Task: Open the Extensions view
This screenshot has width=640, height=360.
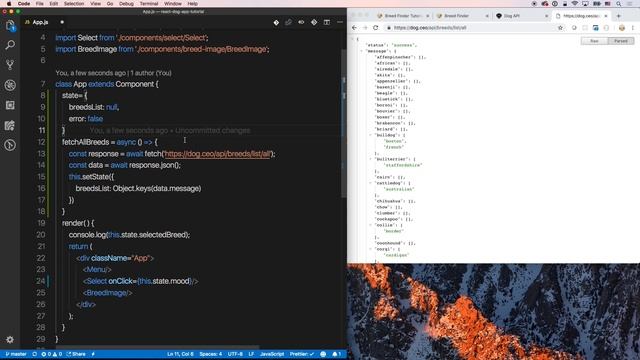Action: tap(10, 105)
